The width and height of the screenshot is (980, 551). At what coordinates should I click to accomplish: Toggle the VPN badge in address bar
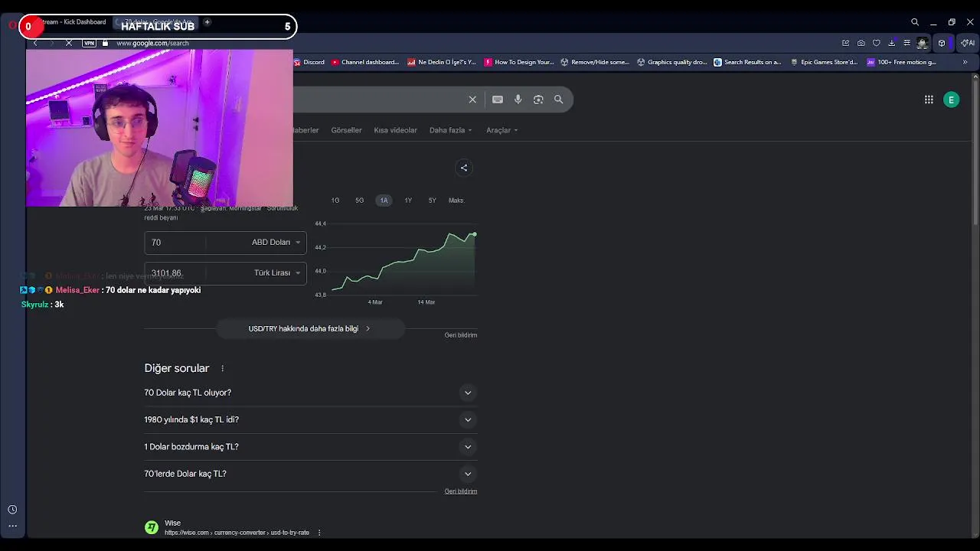pos(89,43)
